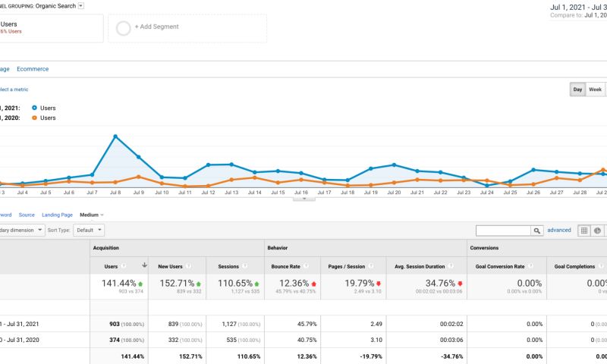Click the Add Segment button
This screenshot has width=607, height=364.
(156, 27)
